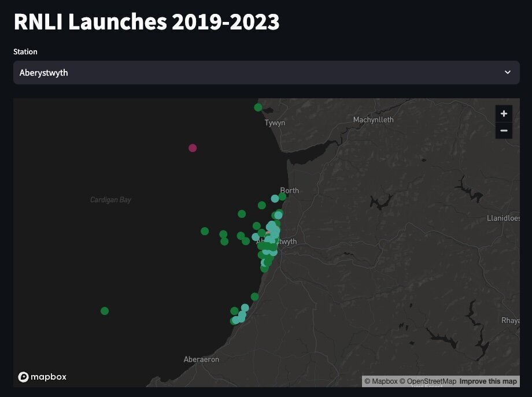532x397 pixels.
Task: Click the Cardigan Bay water label
Action: click(110, 200)
